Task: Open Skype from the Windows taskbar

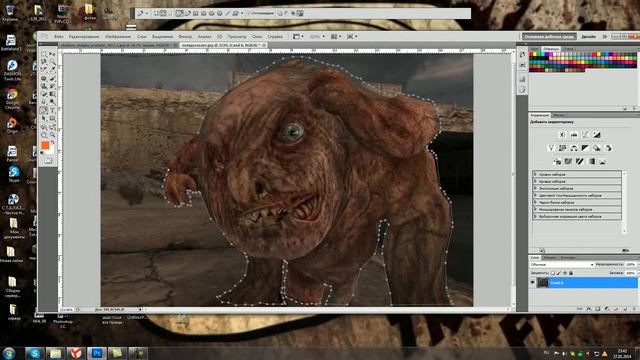Action: pos(35,353)
